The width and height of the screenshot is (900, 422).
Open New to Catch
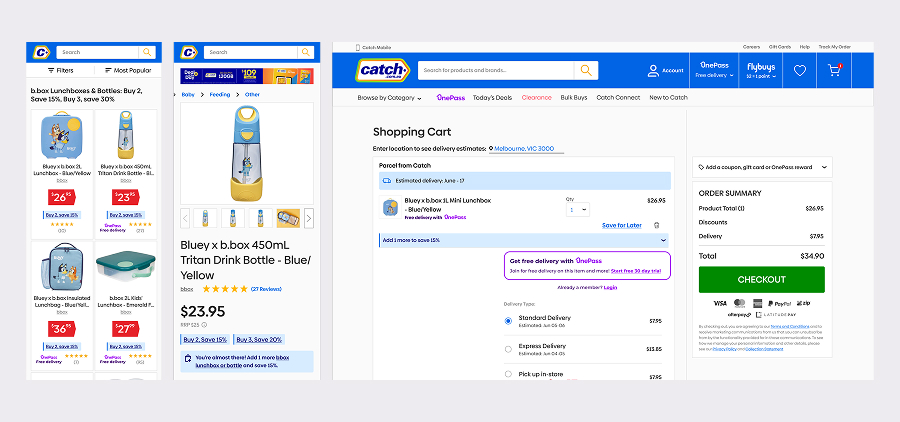coord(668,98)
